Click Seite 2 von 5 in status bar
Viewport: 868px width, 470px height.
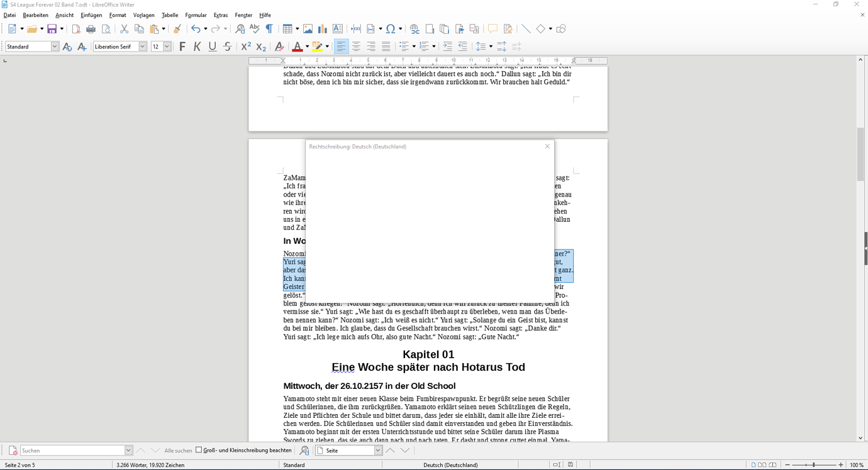coord(19,465)
